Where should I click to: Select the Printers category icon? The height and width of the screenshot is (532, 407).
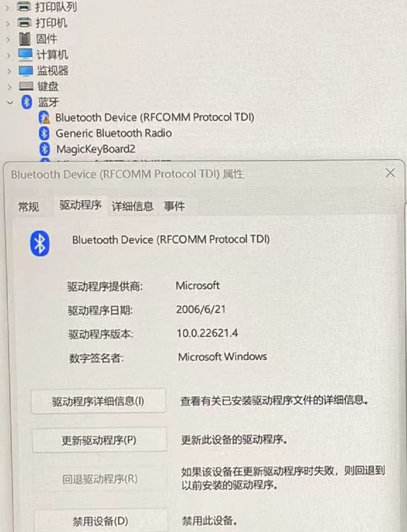(25, 22)
